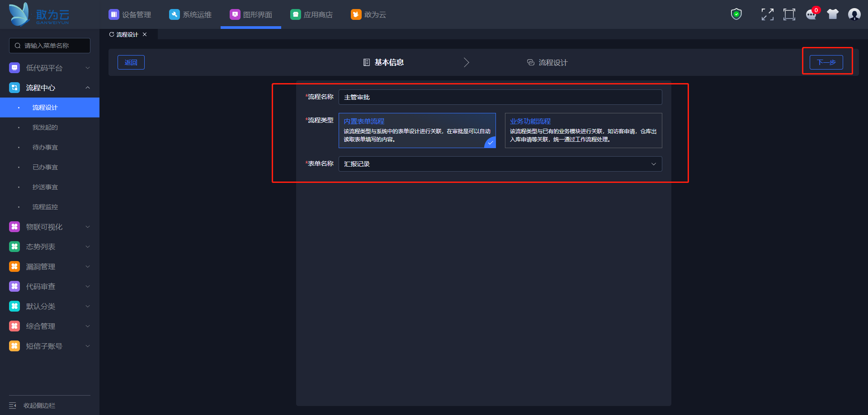Click the 图形界面 icon in top navigation
The image size is (868, 415).
[x=235, y=14]
